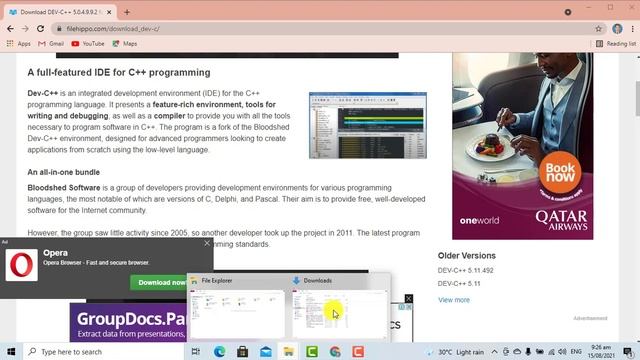This screenshot has width=640, height=360.
Task: Close the bottom banner ad with X
Action: [409, 298]
